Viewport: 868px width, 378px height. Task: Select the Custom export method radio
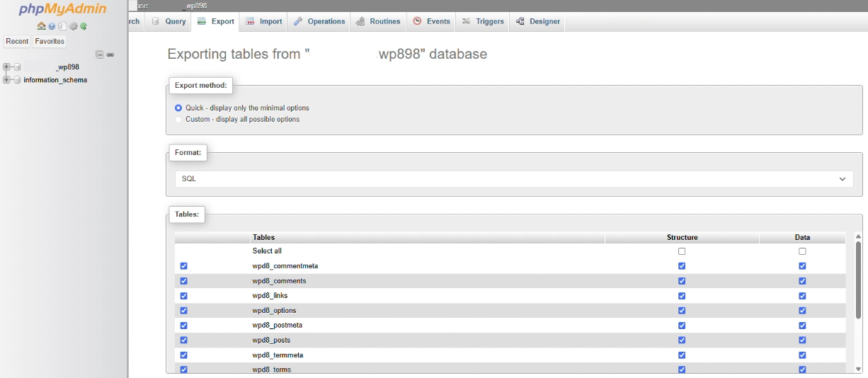pyautogui.click(x=178, y=120)
